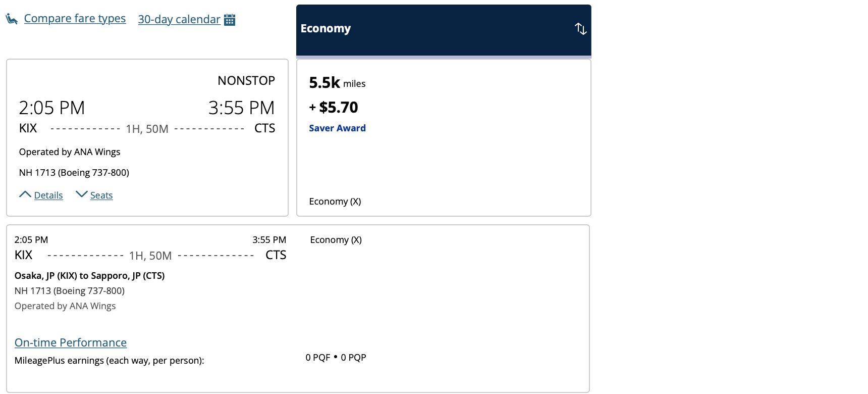
Task: Click the 0 PQF • 0 PQP earnings text
Action: pos(336,358)
